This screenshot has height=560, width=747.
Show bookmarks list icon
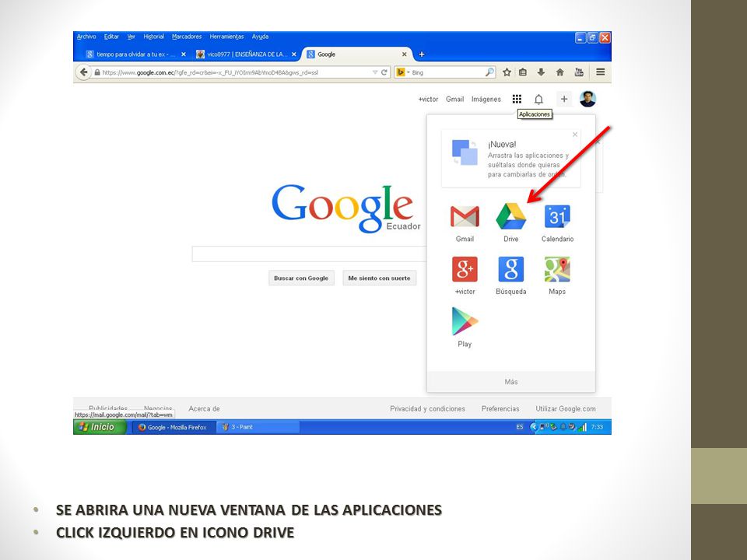click(x=523, y=72)
